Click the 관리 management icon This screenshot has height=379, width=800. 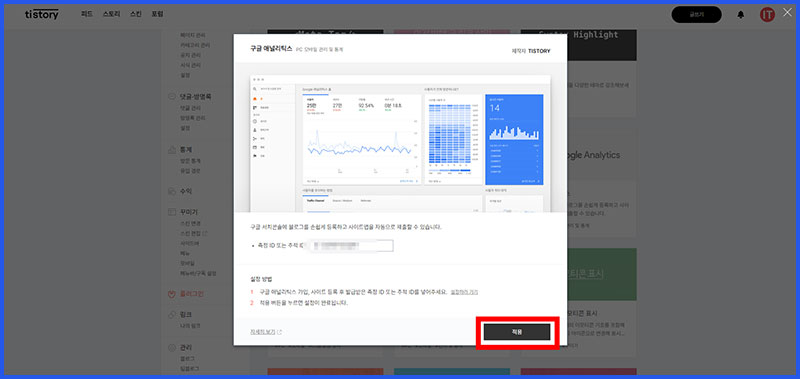(x=172, y=348)
